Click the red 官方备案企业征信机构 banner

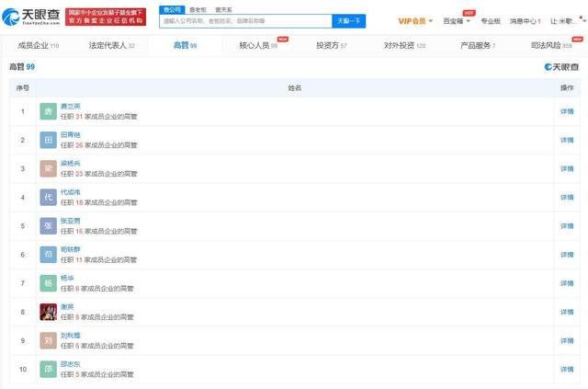coord(106,17)
